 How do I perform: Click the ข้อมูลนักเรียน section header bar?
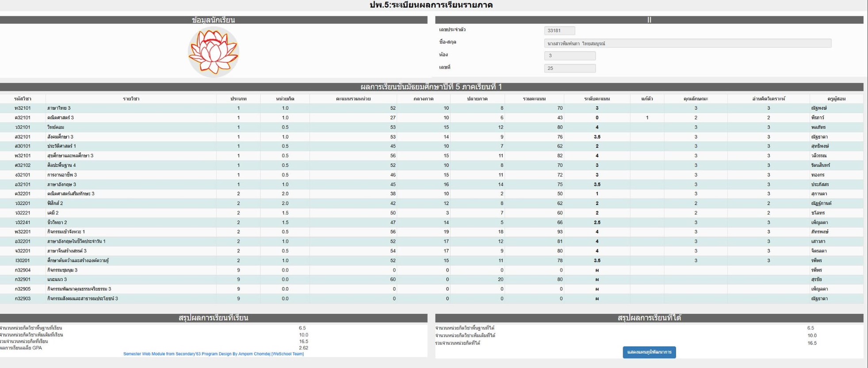coord(213,20)
